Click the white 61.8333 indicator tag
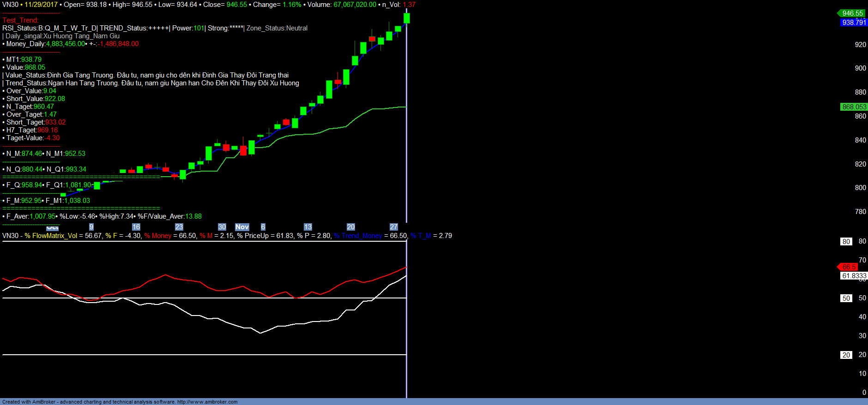This screenshot has width=868, height=405. [854, 276]
